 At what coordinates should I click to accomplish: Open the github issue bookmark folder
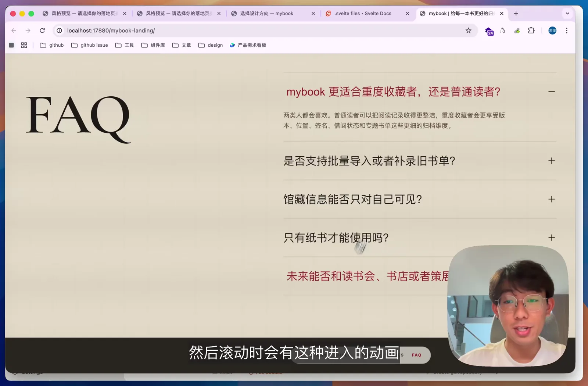90,45
